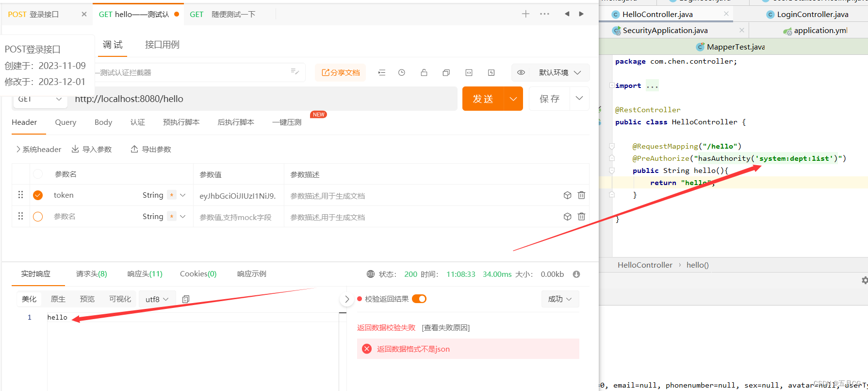Click the 查看失败原因 link
Image resolution: width=868 pixels, height=391 pixels.
pyautogui.click(x=446, y=328)
